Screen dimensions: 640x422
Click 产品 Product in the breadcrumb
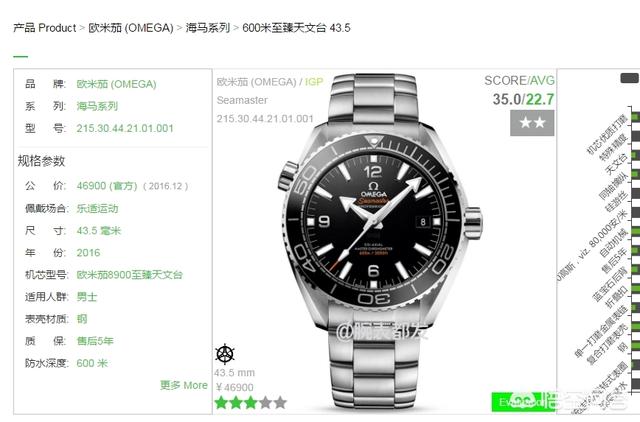(45, 28)
